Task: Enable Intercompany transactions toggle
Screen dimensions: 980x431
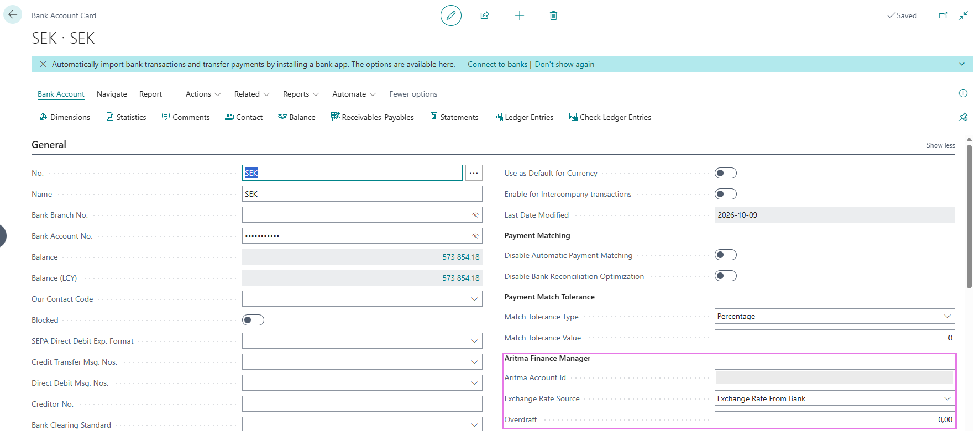Action: coord(726,194)
